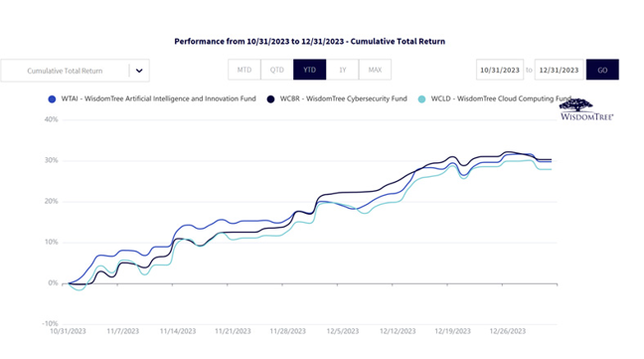
Task: Select the MTD period tab
Action: point(244,70)
